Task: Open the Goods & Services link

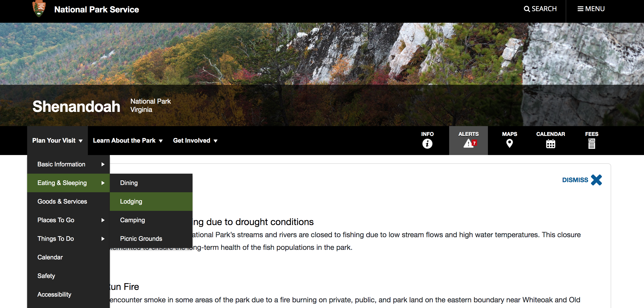Action: point(68,202)
